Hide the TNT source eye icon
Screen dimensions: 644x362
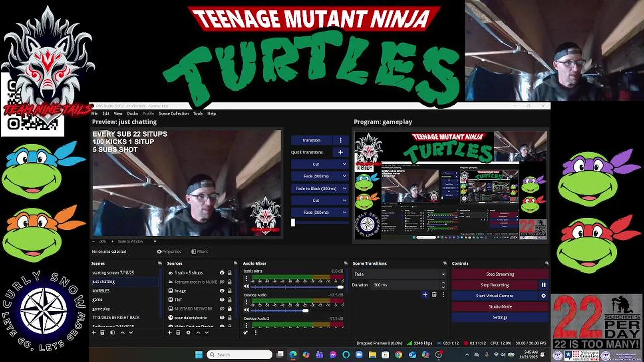point(222,300)
